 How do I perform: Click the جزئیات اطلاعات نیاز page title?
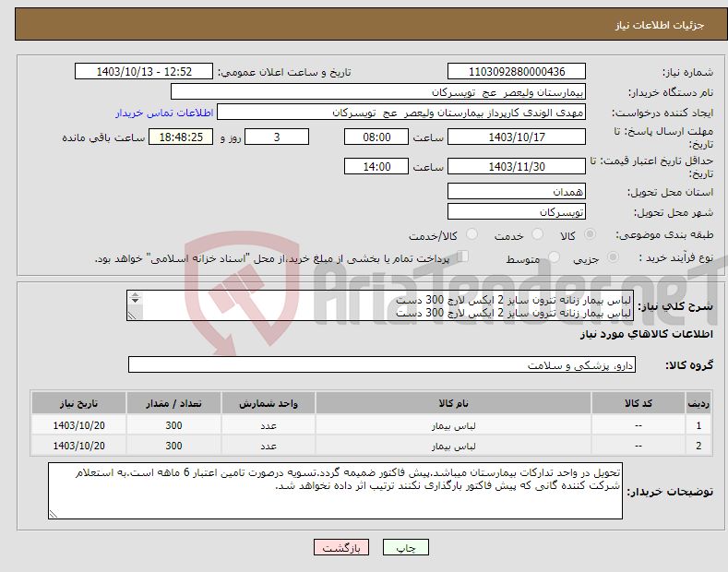[x=660, y=25]
